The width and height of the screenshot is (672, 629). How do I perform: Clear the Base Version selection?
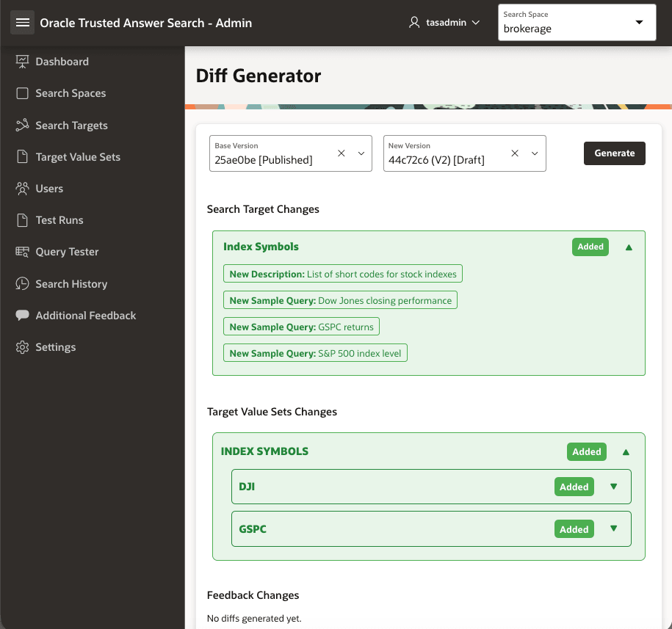click(x=342, y=153)
